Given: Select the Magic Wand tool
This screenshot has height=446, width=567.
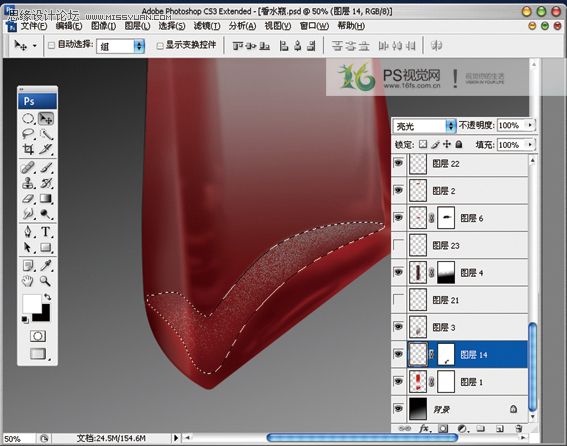Looking at the screenshot, I should 46,134.
